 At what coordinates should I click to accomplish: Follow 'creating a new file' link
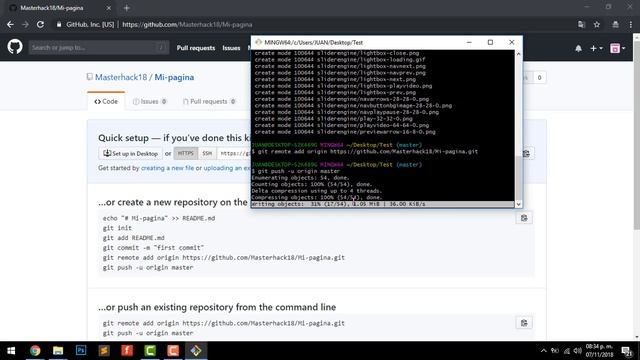click(x=167, y=168)
